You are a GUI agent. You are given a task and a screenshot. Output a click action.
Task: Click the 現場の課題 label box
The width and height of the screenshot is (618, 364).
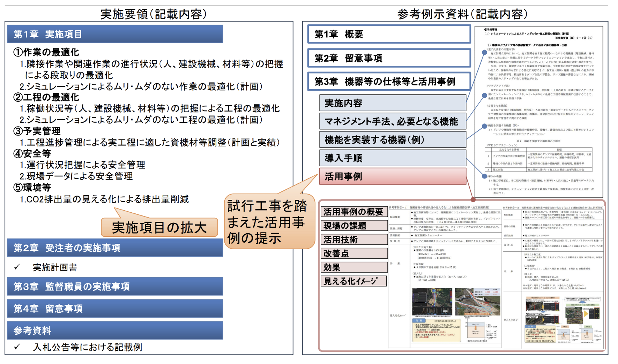tap(354, 226)
